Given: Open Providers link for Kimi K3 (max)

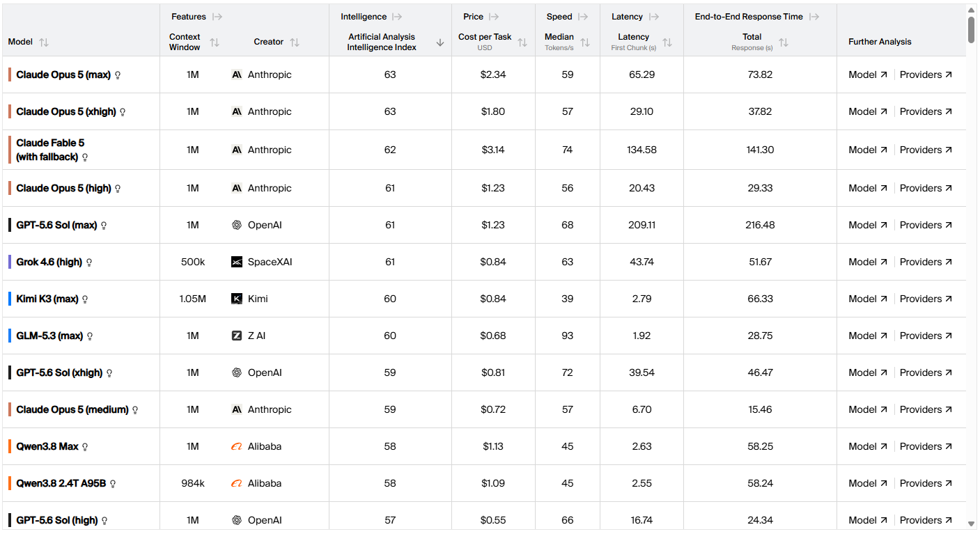Looking at the screenshot, I should [926, 299].
